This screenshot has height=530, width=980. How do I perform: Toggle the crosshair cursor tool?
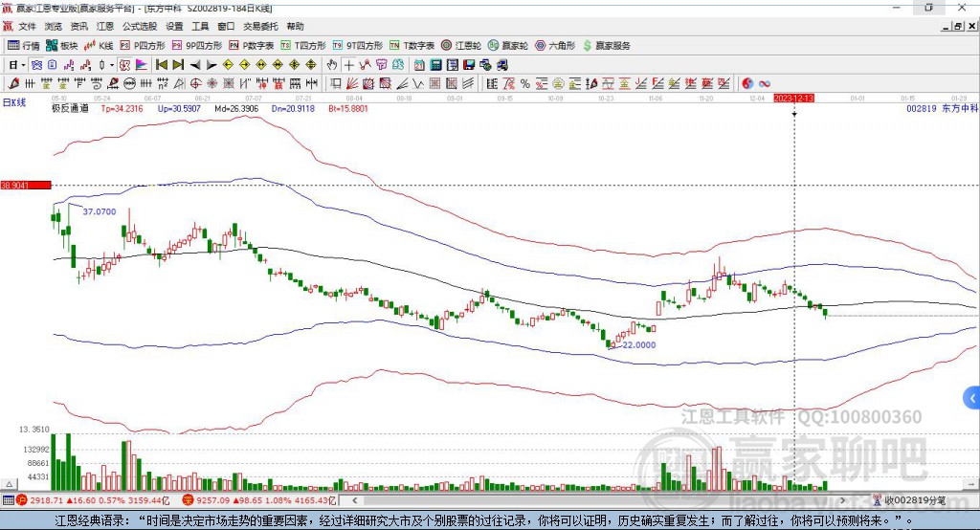(348, 65)
